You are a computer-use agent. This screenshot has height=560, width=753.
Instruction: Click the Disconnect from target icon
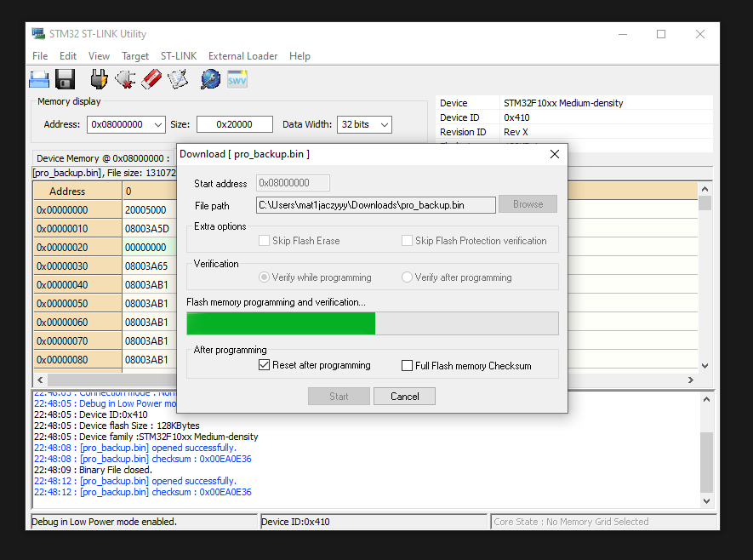click(x=125, y=79)
